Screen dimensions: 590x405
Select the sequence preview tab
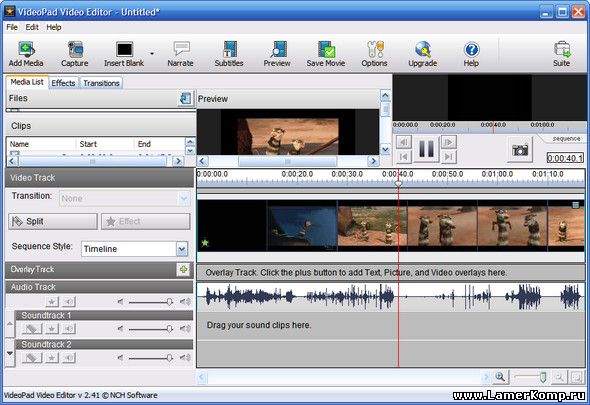(566, 139)
